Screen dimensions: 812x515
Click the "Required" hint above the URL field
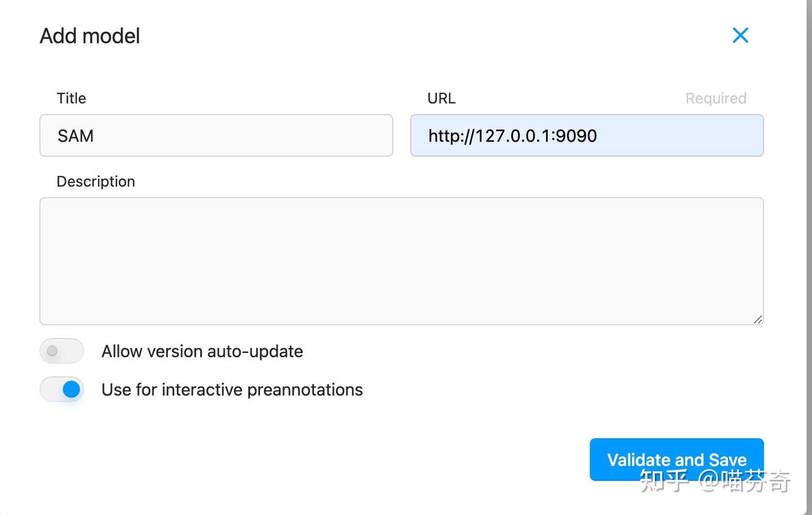click(716, 98)
